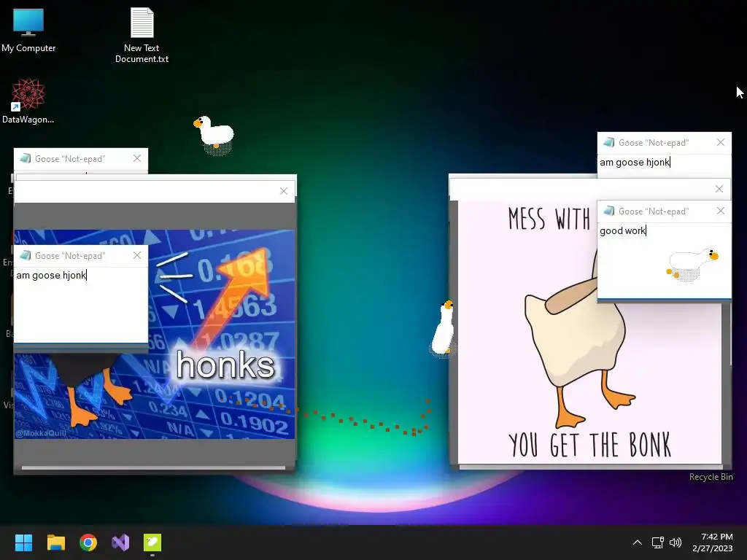Open the Windows Start menu
Viewport: 747px width, 560px height.
click(x=23, y=542)
